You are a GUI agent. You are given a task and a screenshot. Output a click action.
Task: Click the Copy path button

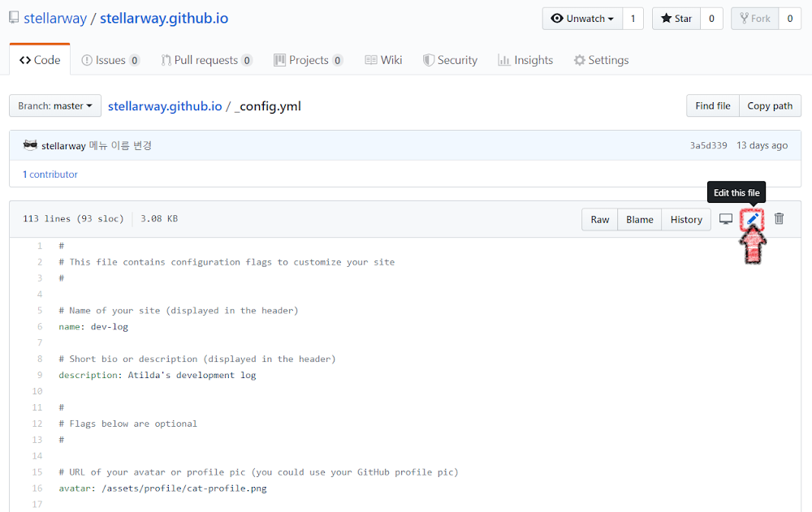coord(770,105)
